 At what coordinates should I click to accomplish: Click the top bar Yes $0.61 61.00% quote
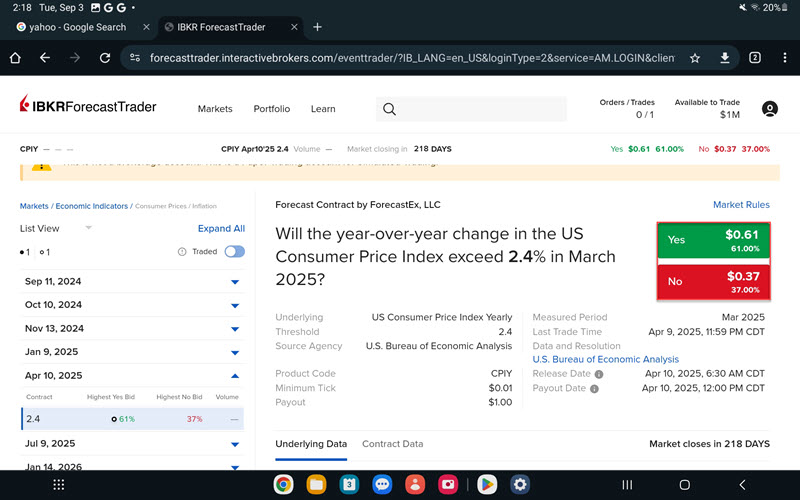pos(646,149)
